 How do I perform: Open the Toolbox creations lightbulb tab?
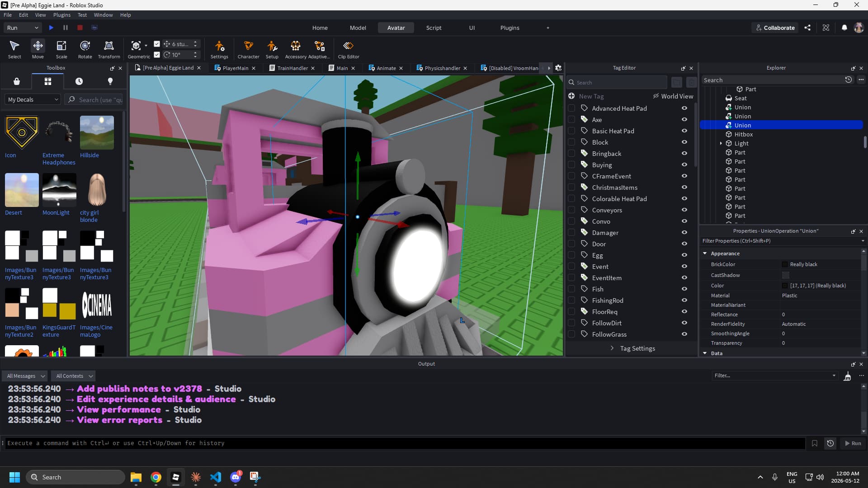tap(110, 81)
